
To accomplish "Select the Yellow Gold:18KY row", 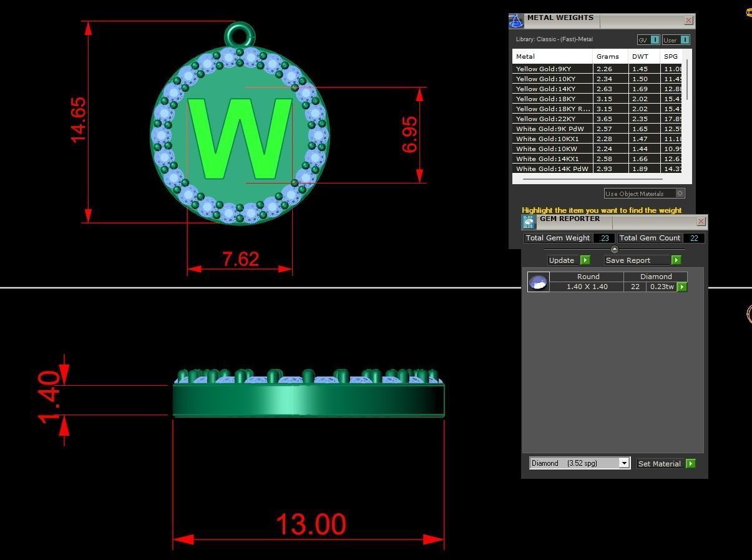I will [x=597, y=99].
